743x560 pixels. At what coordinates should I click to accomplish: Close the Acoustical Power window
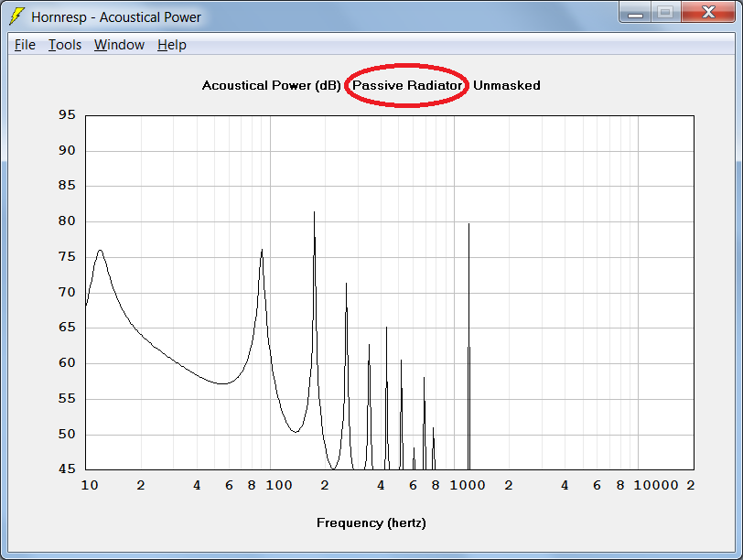pos(708,12)
